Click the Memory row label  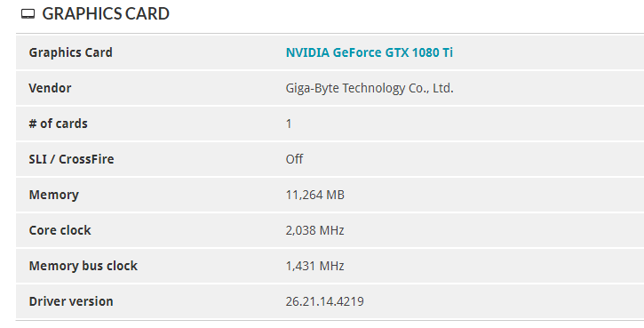pyautogui.click(x=54, y=195)
